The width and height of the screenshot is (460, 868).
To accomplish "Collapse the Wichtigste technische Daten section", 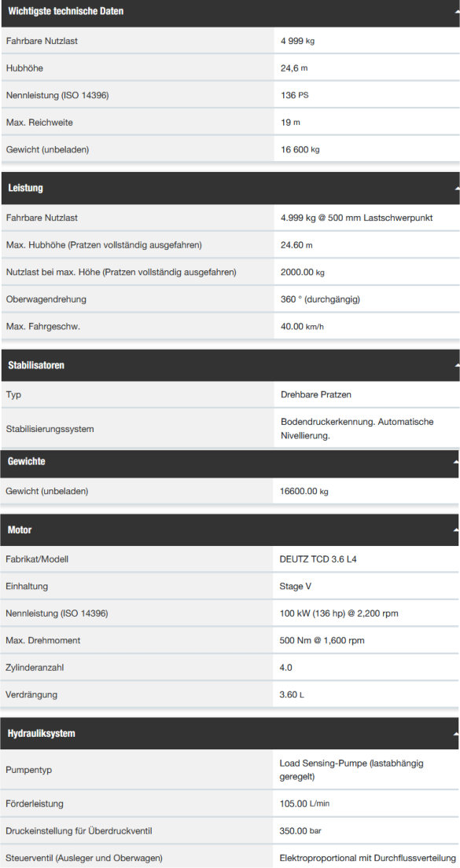I will tap(230, 13).
